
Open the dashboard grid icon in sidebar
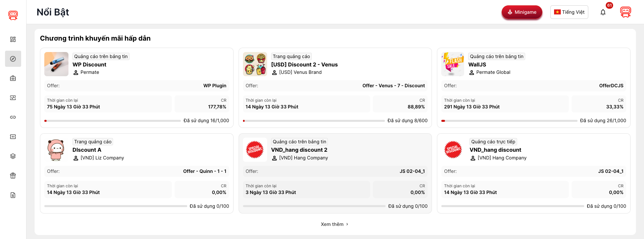[13, 39]
